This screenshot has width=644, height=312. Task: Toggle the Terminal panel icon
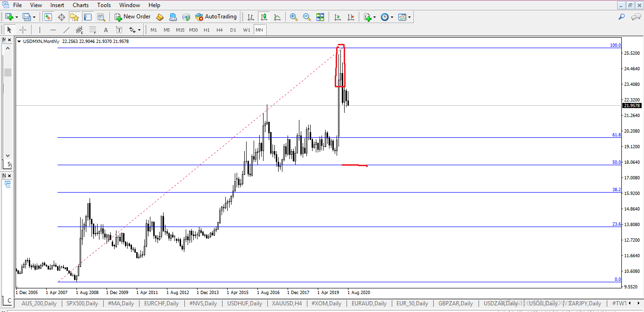click(x=88, y=17)
